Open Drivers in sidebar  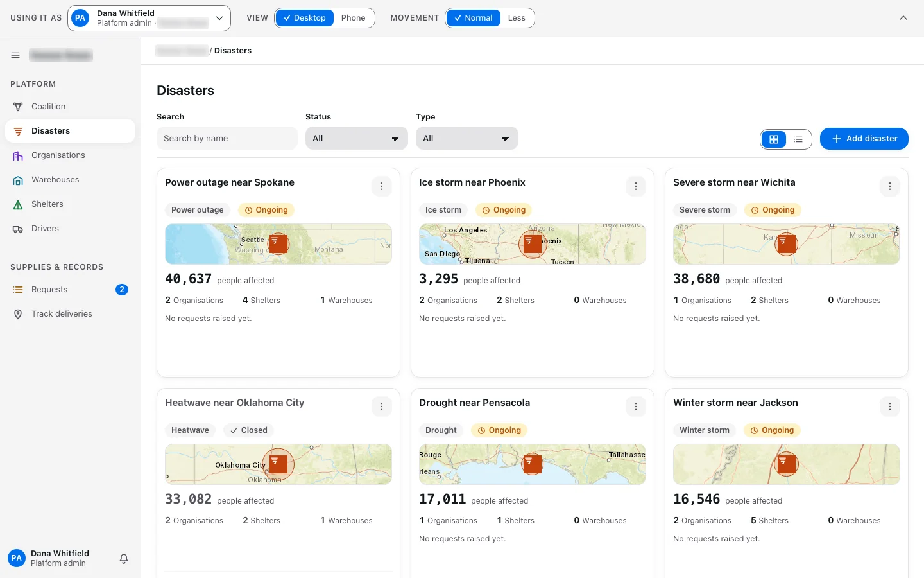[70, 229]
